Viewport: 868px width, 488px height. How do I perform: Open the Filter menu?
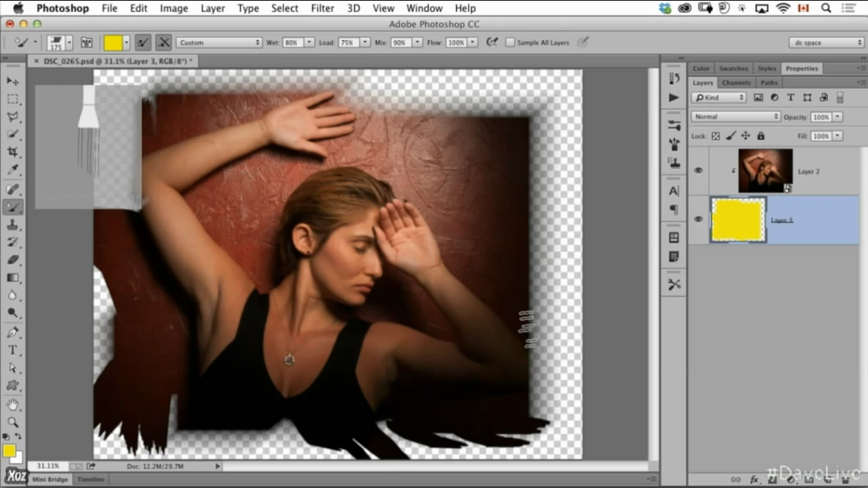coord(323,9)
